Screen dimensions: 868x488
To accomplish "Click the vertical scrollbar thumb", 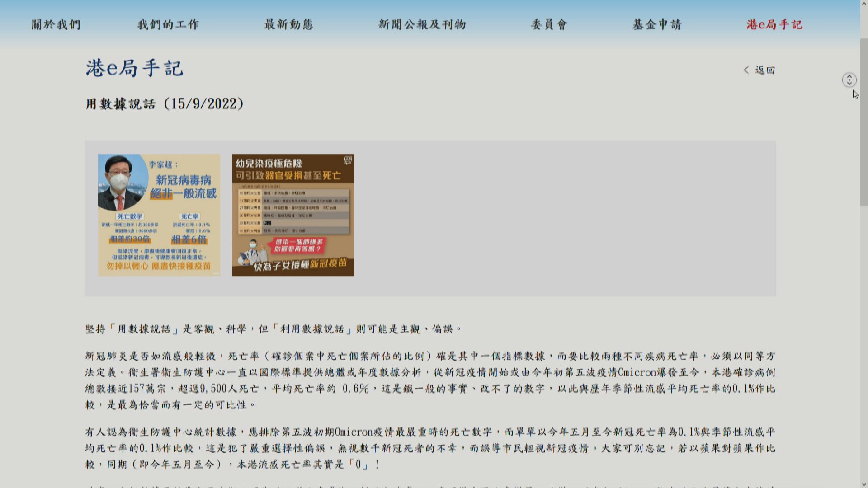I will [863, 122].
